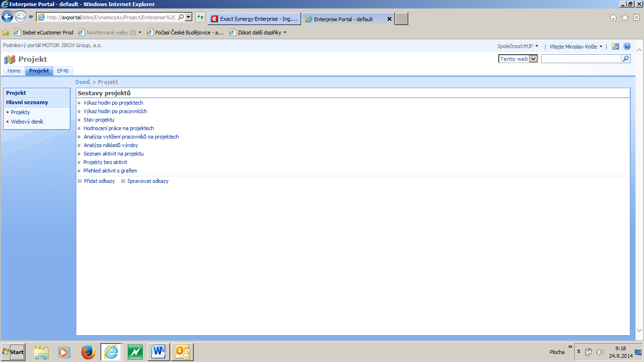Image resolution: width=644 pixels, height=362 pixels.
Task: Click the volume speaker tray icon
Action: pos(600,352)
